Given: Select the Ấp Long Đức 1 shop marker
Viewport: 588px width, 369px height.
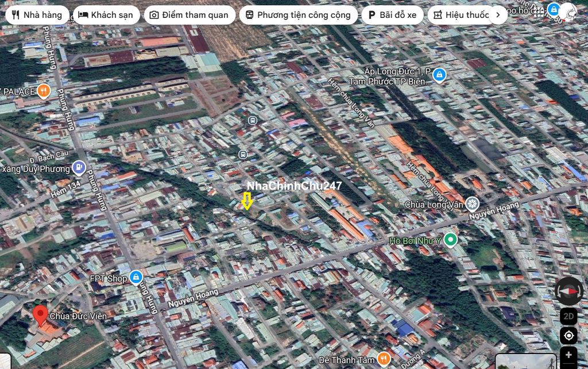Looking at the screenshot, I should click(x=439, y=75).
